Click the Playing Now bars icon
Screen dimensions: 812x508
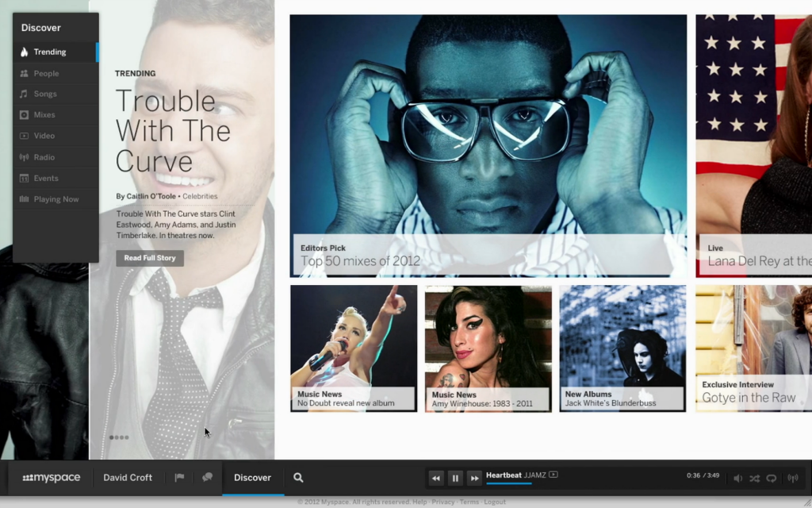click(x=24, y=199)
